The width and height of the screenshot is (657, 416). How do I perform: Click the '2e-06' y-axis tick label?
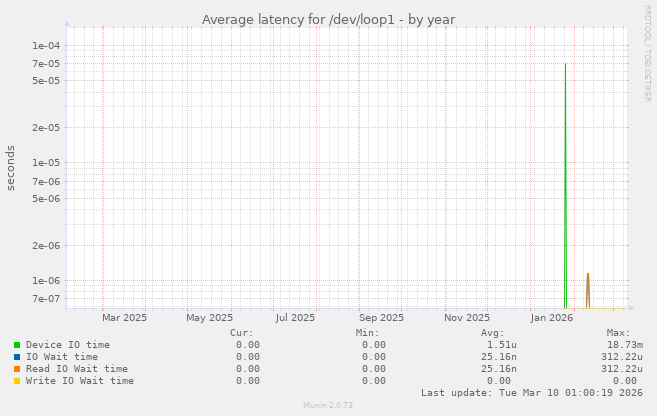[46, 246]
